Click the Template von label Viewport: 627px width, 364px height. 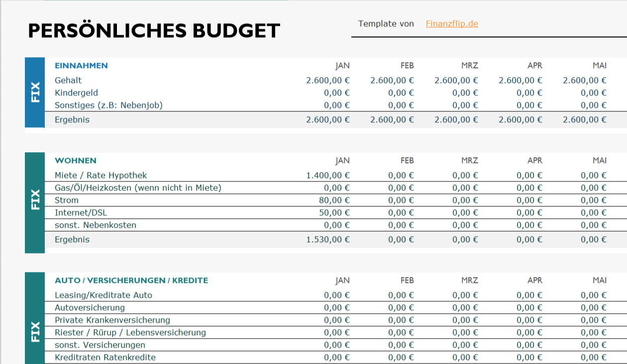pyautogui.click(x=386, y=24)
